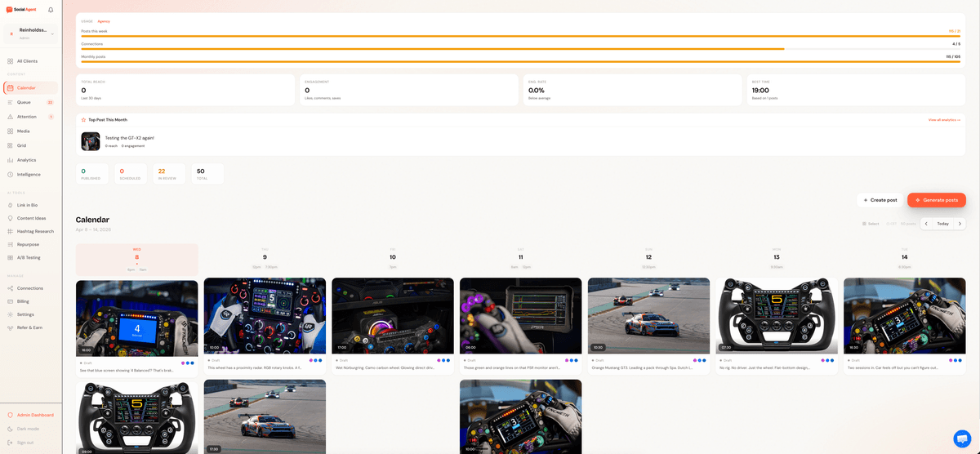Open the 'See that blue screen' post thumbnail

tap(137, 317)
